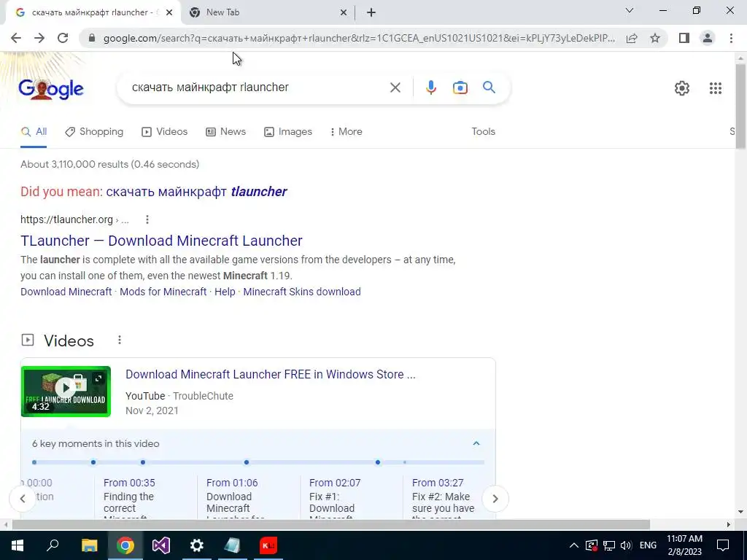
Task: Open the tab search chevron in title bar
Action: click(630, 10)
